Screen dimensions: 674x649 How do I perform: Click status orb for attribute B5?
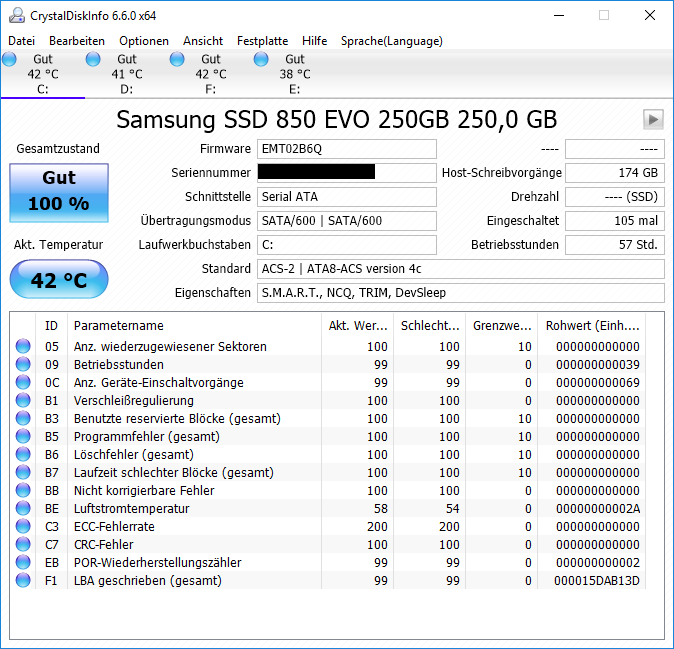point(23,437)
